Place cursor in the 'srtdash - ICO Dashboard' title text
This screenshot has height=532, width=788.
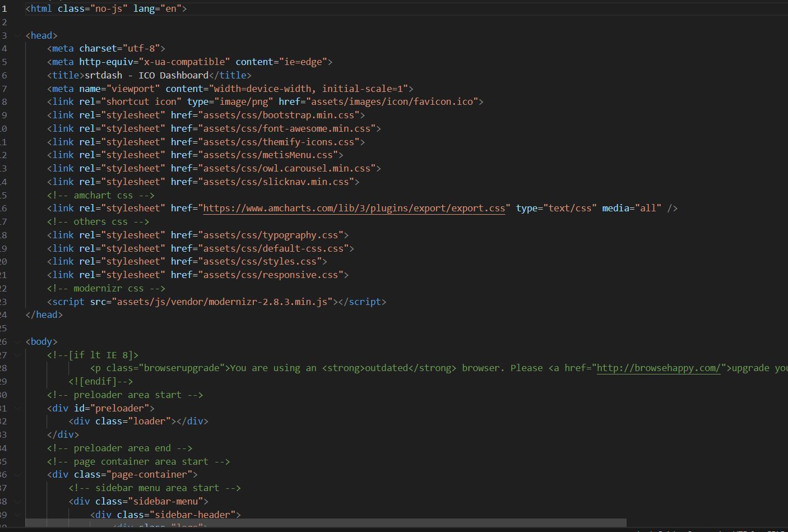coord(147,75)
